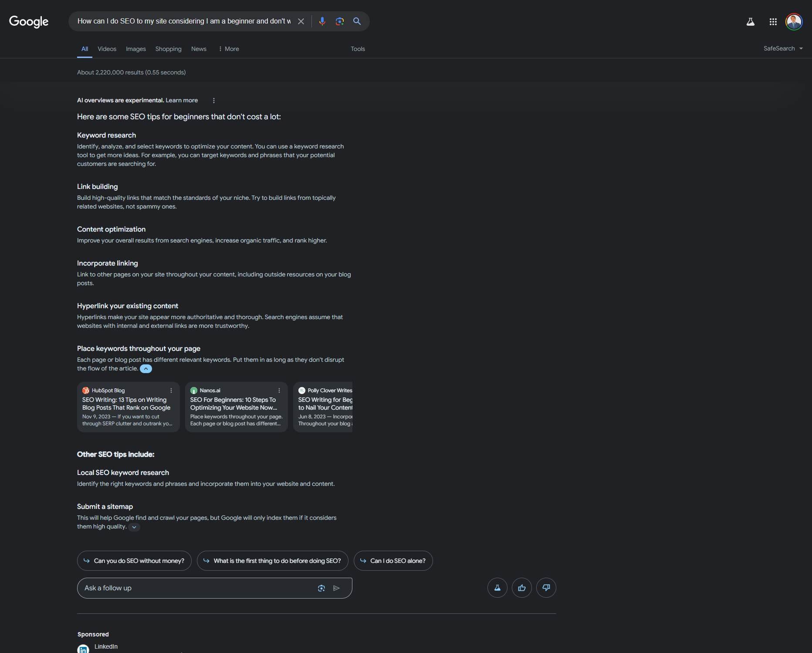Screen dimensions: 812x653
Task: Open the Google account profile picture
Action: 793,22
